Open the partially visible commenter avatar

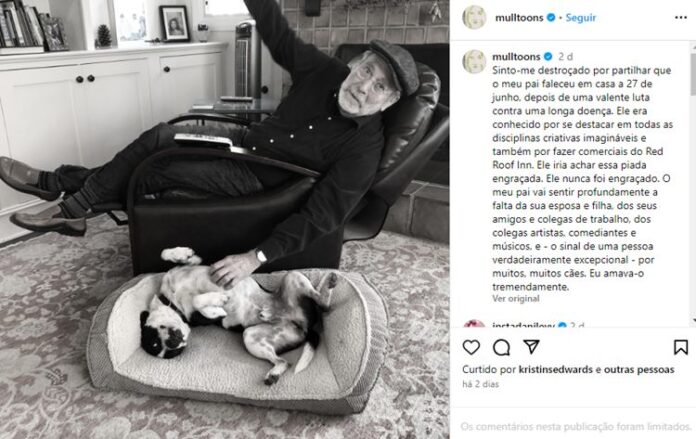click(x=474, y=324)
